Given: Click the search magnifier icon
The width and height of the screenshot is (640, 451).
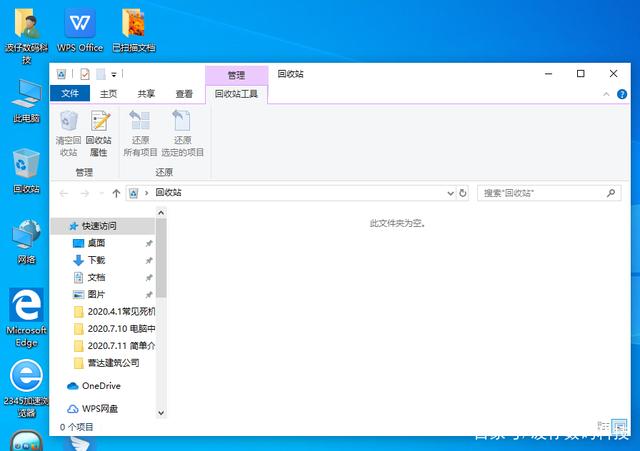Looking at the screenshot, I should click(611, 193).
